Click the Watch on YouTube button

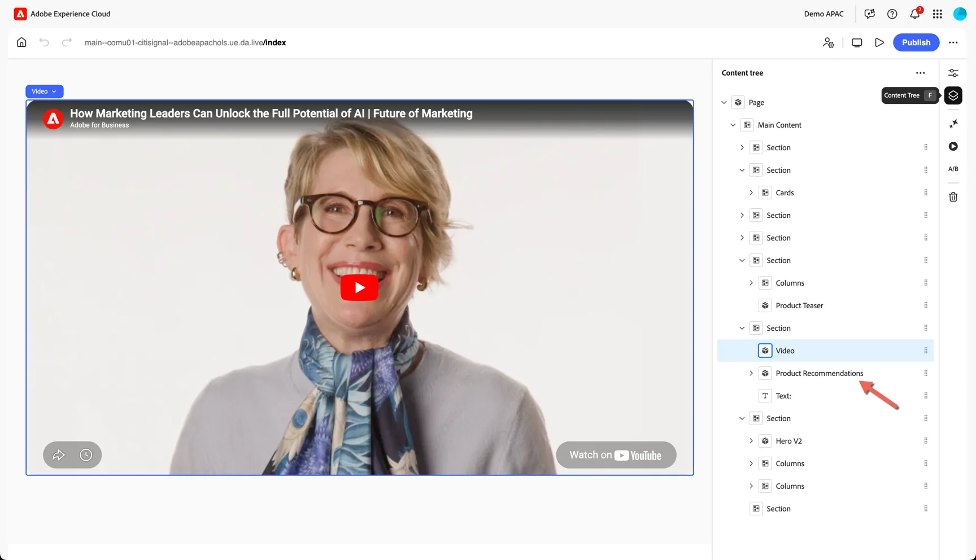click(616, 455)
